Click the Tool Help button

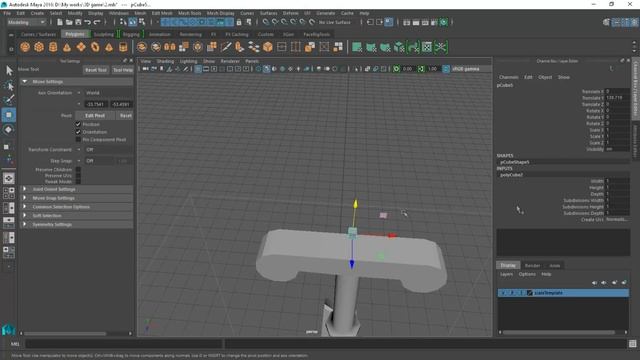pos(123,70)
